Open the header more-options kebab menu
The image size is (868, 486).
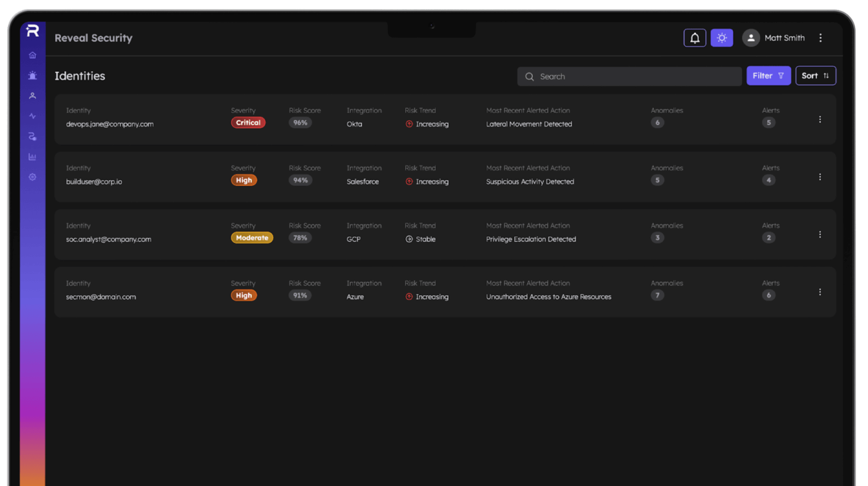(x=821, y=38)
